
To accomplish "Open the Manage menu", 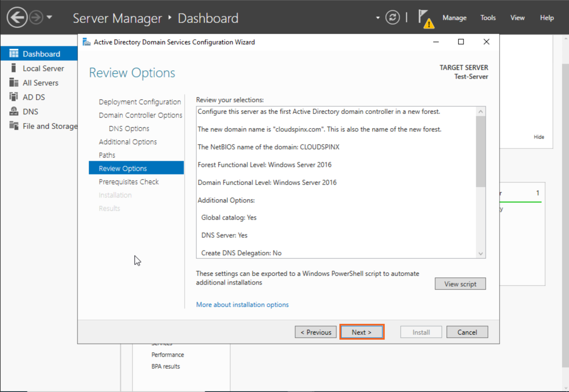I will click(455, 17).
